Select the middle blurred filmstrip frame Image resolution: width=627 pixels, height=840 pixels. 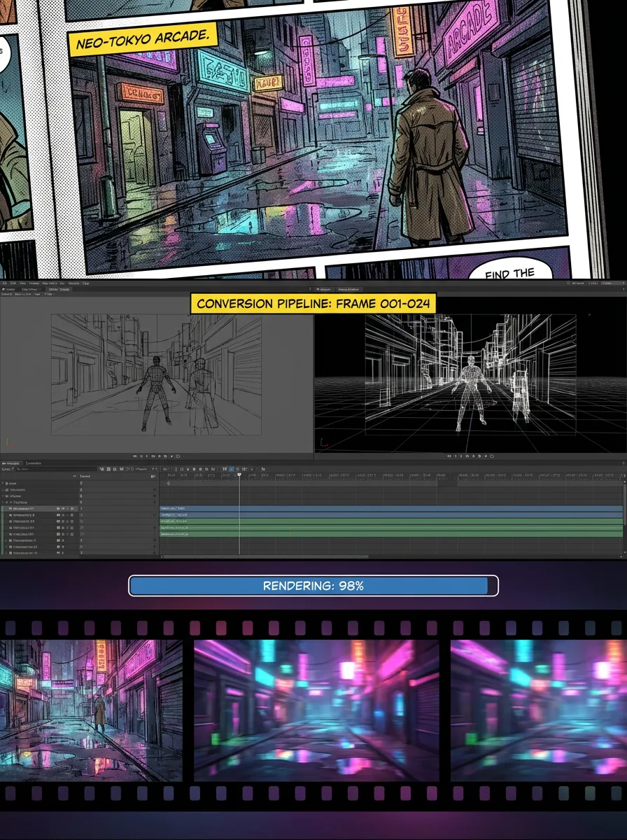[x=316, y=710]
